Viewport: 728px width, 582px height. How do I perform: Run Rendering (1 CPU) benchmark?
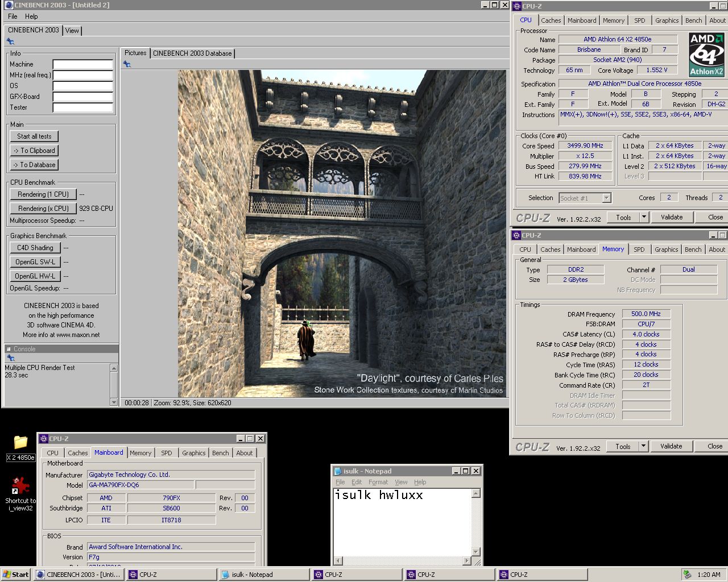43,194
